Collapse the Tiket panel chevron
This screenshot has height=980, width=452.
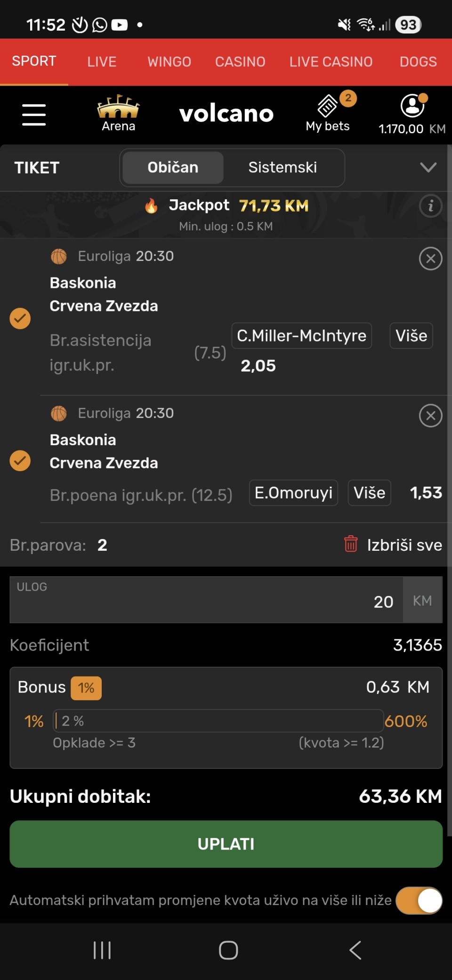(428, 167)
